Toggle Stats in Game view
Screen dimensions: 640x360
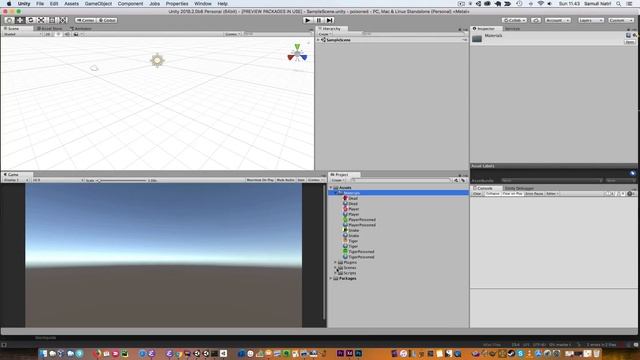pyautogui.click(x=301, y=180)
